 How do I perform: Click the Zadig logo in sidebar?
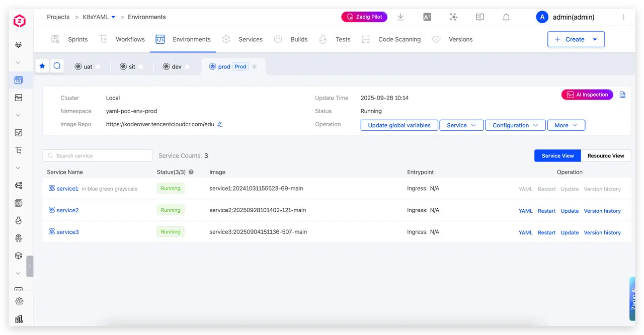20,20
